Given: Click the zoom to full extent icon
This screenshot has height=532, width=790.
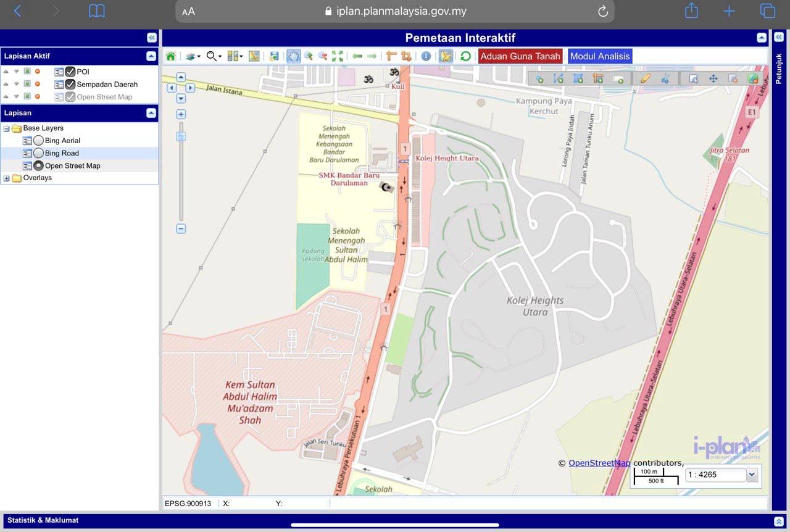Looking at the screenshot, I should [337, 56].
